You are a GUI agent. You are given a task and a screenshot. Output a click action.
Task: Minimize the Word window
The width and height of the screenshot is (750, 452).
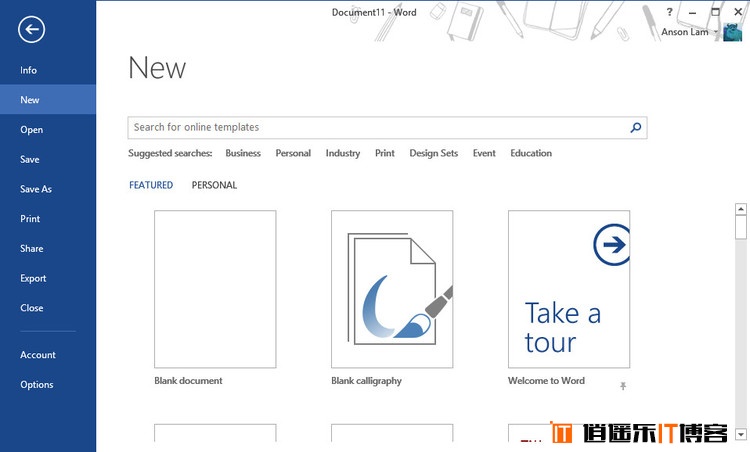pyautogui.click(x=692, y=12)
